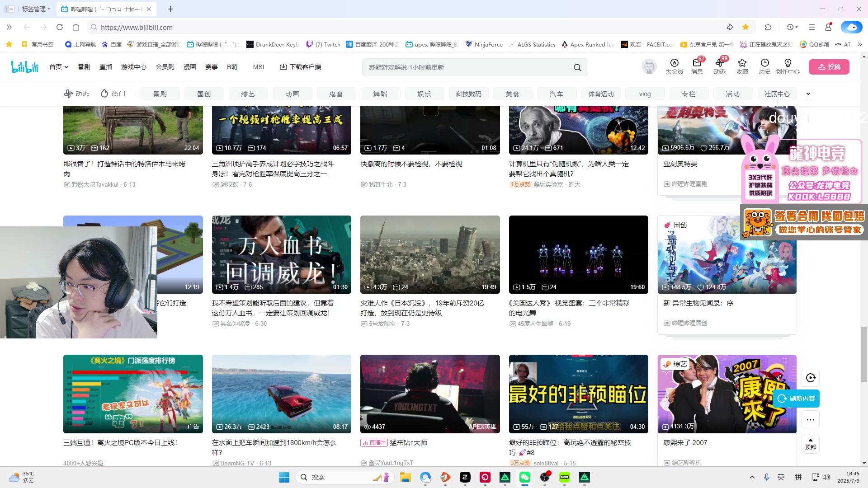
Task: Click the 动态 pinwheel channel icon
Action: click(68, 94)
